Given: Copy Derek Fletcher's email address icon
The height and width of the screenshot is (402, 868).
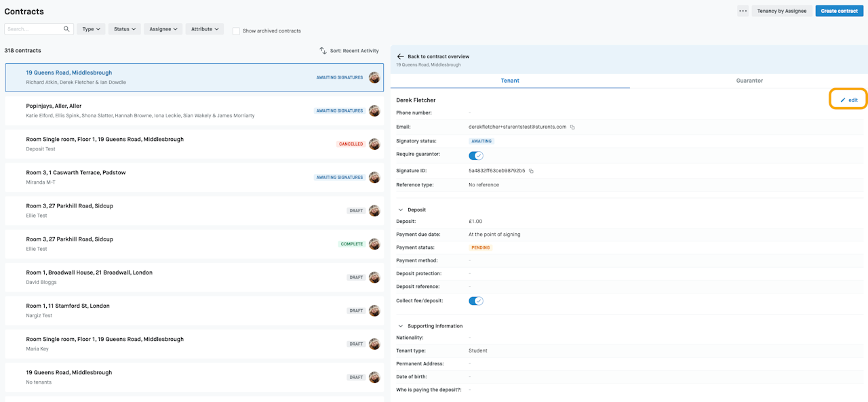Looking at the screenshot, I should click(572, 127).
